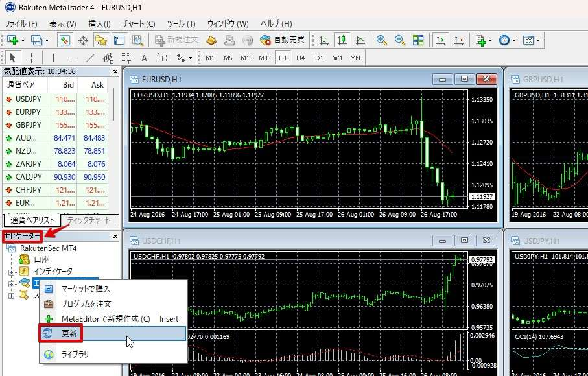The width and height of the screenshot is (588, 376).
Task: Switch to M1 timeframe
Action: [210, 58]
